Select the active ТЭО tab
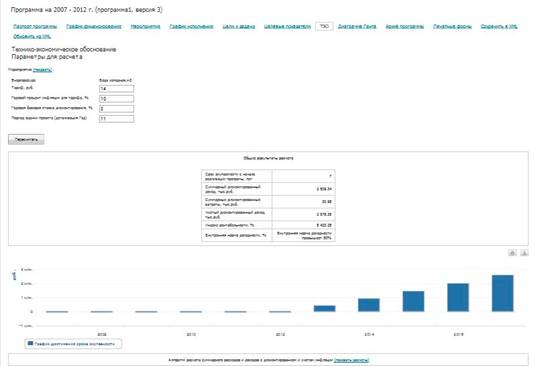 [x=324, y=26]
